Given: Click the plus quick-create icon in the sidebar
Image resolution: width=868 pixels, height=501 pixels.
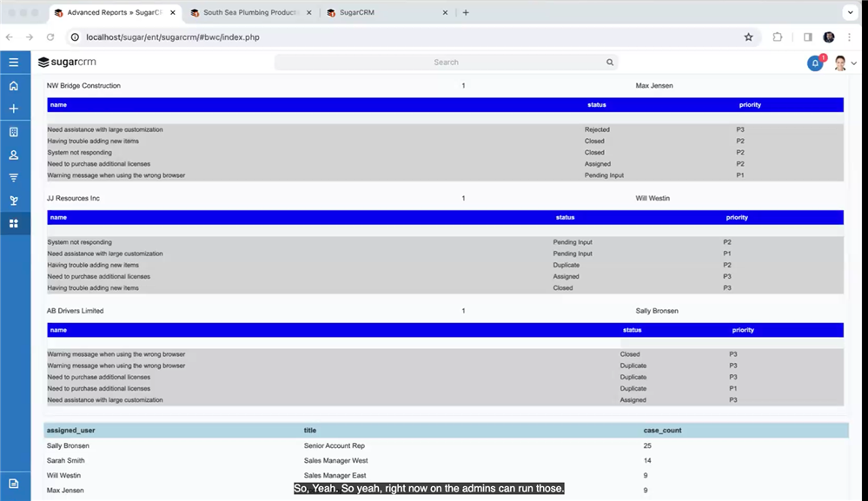Looking at the screenshot, I should click(x=13, y=109).
